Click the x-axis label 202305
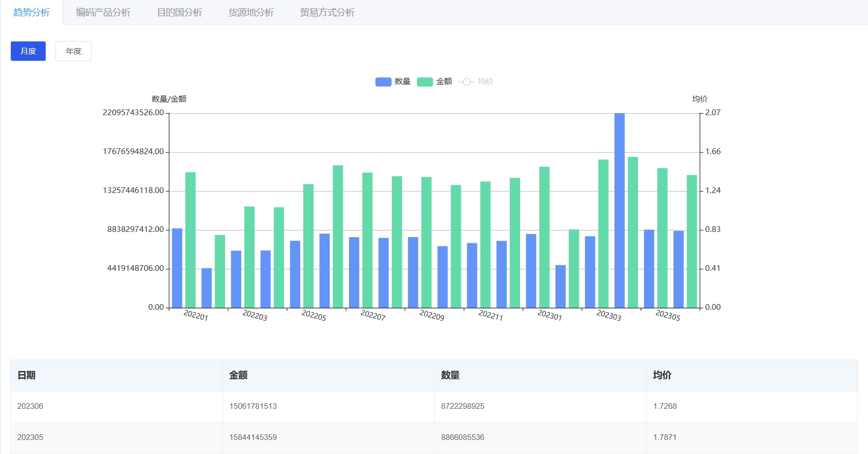Screen dimensions: 868x454 point(668,315)
